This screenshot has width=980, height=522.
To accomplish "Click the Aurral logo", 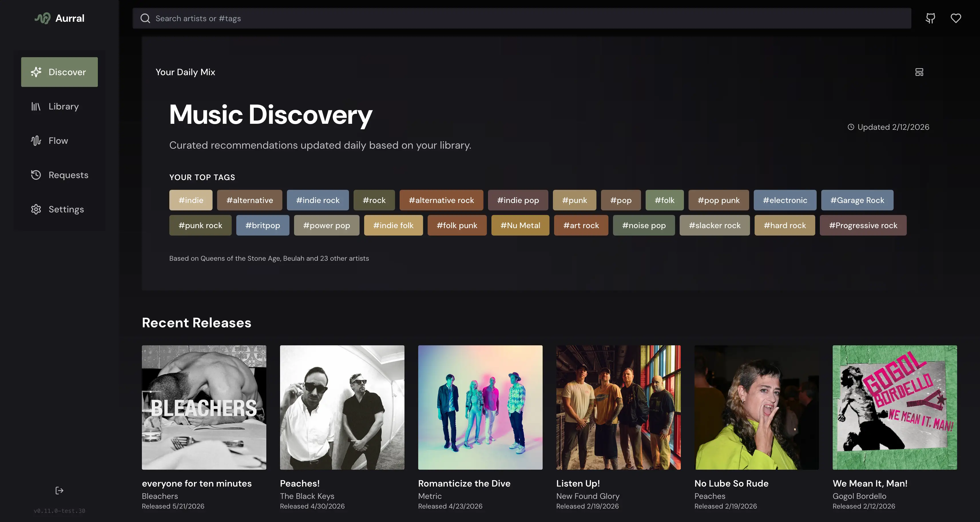I will (x=59, y=18).
